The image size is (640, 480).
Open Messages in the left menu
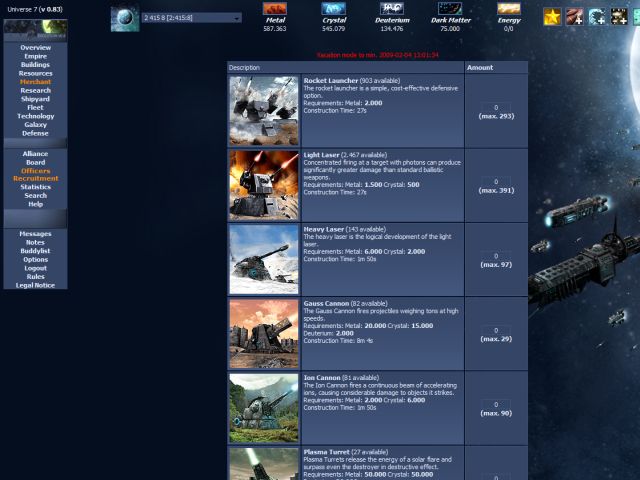(x=35, y=234)
